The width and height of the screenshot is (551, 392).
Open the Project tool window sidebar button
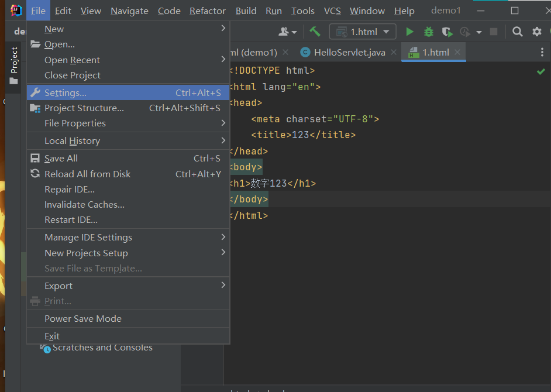(x=13, y=66)
